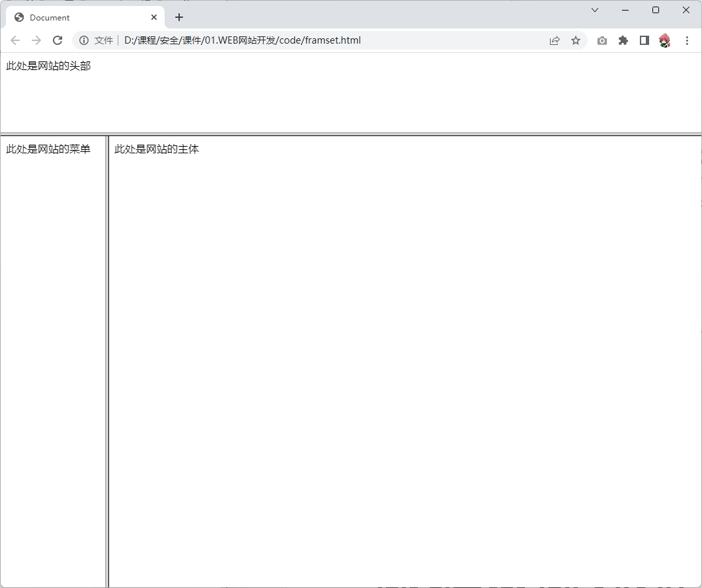Open the profile avatar menu
Viewport: 702px width, 588px height.
click(665, 40)
